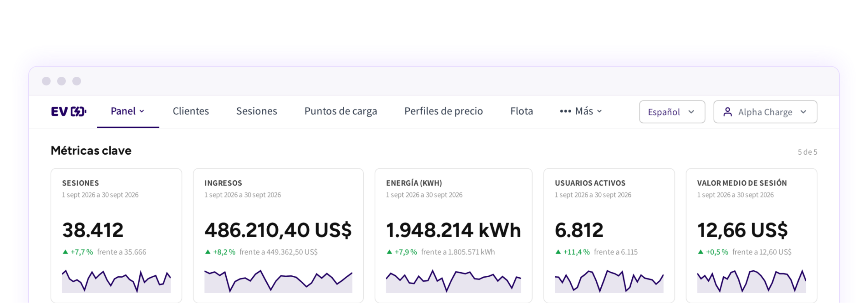Click the green up-arrow on the Sesiones card
Viewport: 868px width, 303px height.
[x=65, y=252]
